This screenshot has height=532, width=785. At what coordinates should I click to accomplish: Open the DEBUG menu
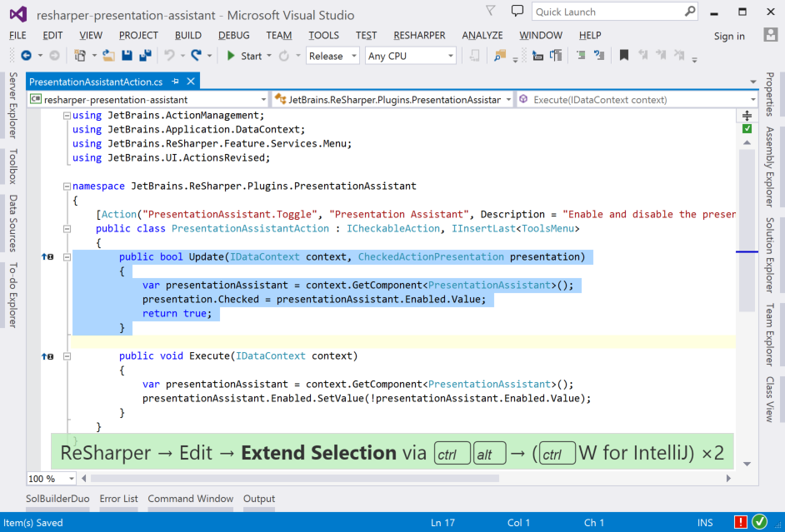coord(234,36)
